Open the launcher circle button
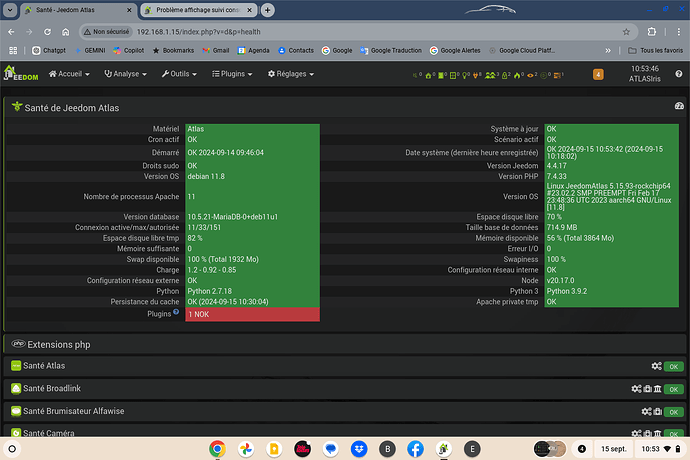Image resolution: width=690 pixels, height=460 pixels. click(12, 449)
